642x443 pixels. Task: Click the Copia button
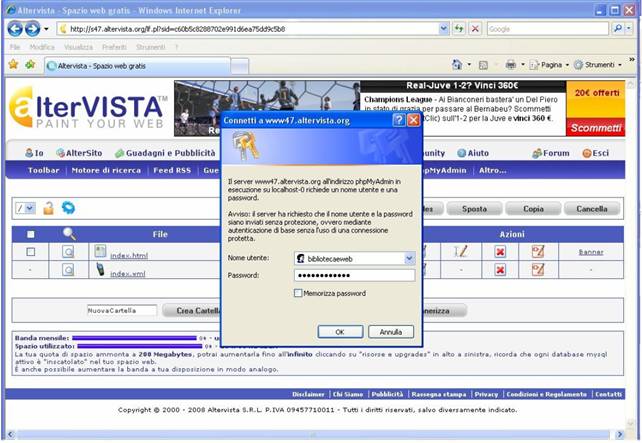[533, 209]
